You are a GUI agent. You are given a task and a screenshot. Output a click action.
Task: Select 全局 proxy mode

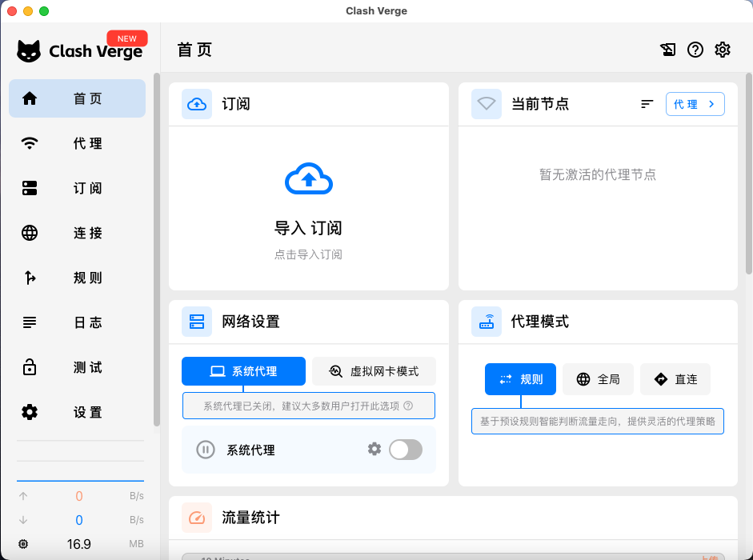point(599,379)
